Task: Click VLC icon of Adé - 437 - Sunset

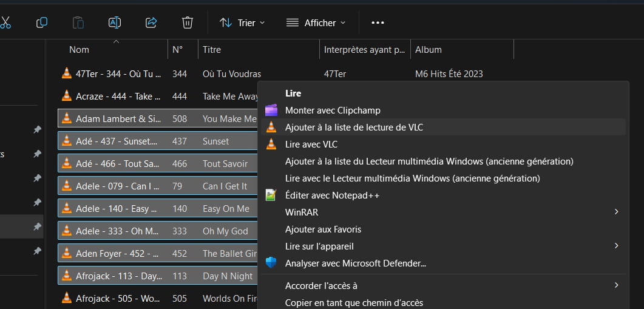Action: (x=67, y=141)
